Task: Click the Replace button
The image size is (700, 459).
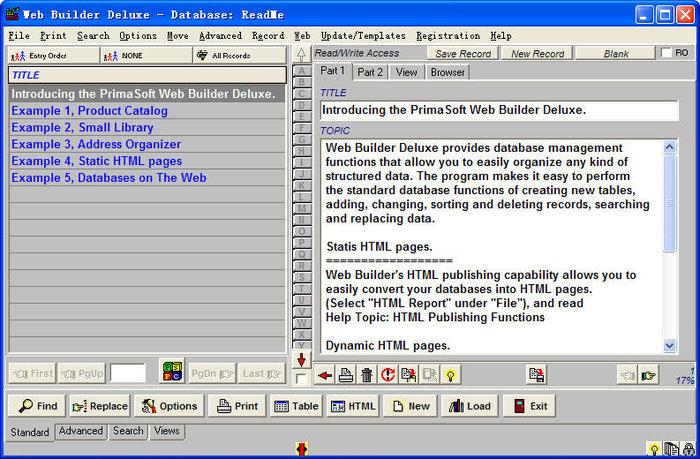Action: click(100, 406)
